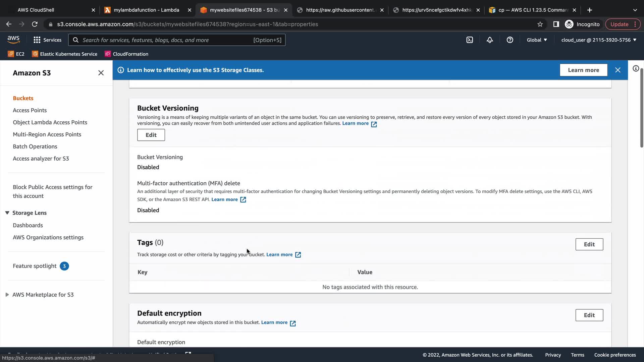Screen dimensions: 644x362
Task: Click the AWS services search field
Action: tap(168, 40)
